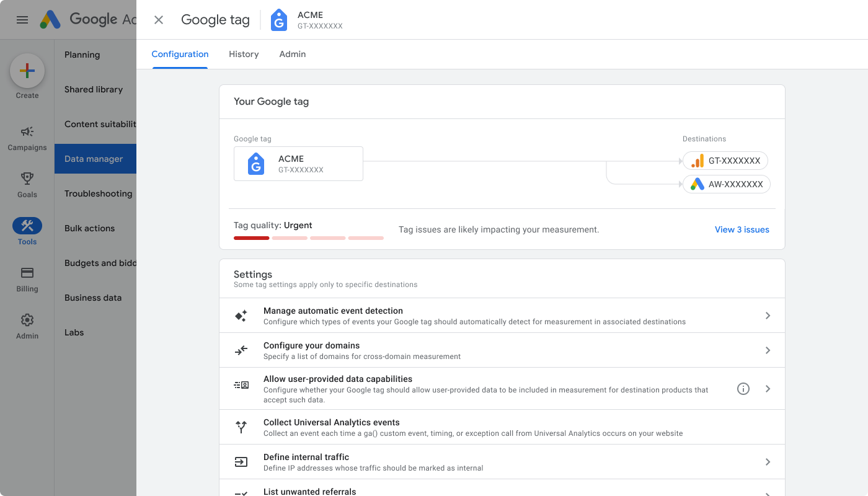This screenshot has height=496, width=868.
Task: Click the red Tag quality bar segment
Action: tap(251, 237)
